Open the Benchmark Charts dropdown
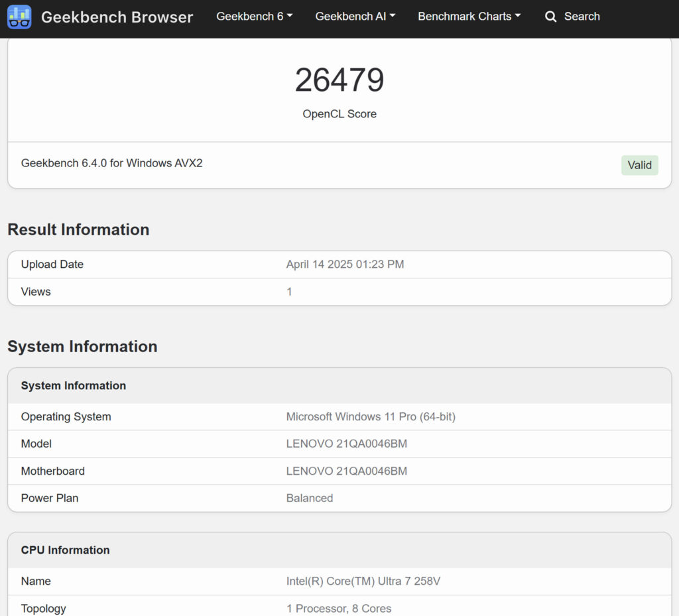Image resolution: width=679 pixels, height=616 pixels. click(469, 17)
